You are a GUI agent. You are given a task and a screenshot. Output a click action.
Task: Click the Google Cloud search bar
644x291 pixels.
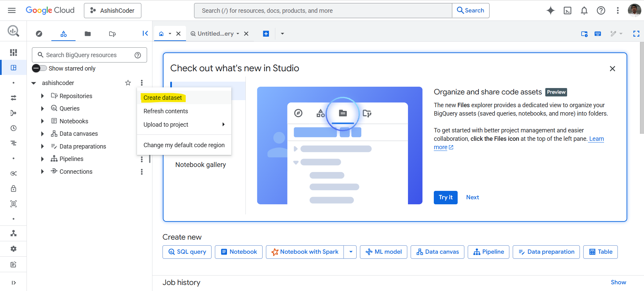tap(323, 11)
